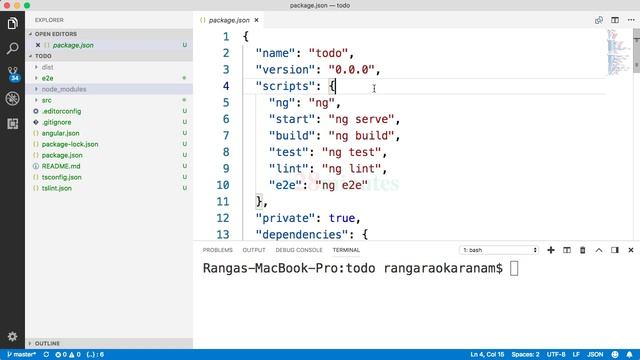The width and height of the screenshot is (640, 360).
Task: Expand the Outline section
Action: pos(110,343)
